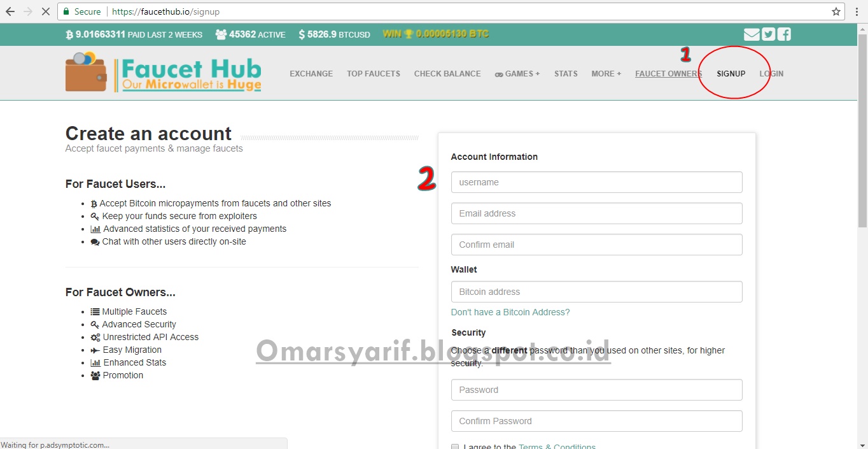Image resolution: width=868 pixels, height=449 pixels.
Task: Click the Password field
Action: [x=596, y=390]
